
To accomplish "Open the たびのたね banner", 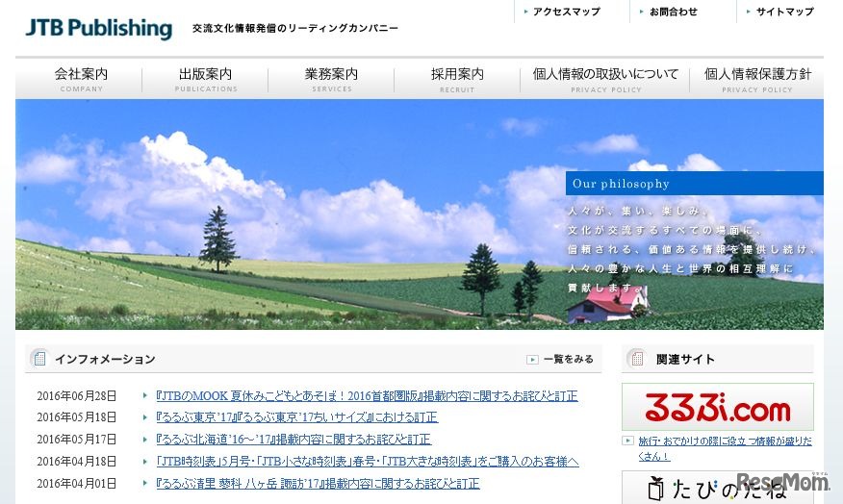I will coord(718,488).
